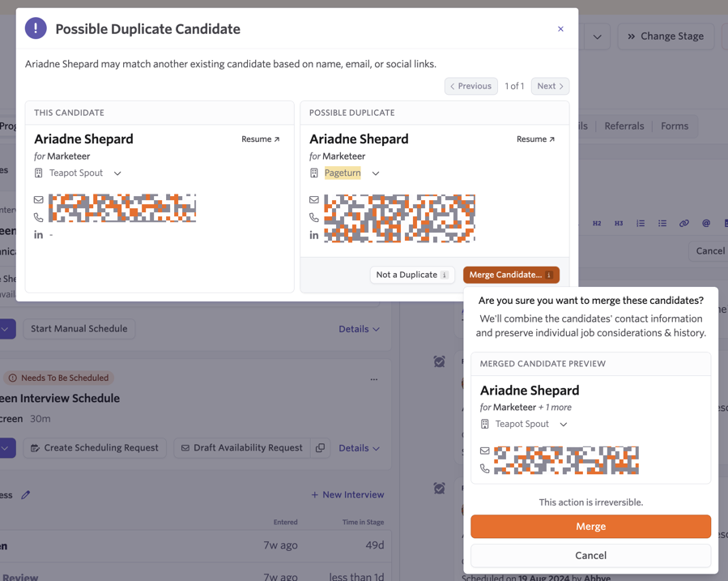Click the Merge Candidate... button
This screenshot has height=581, width=728.
[x=511, y=275]
